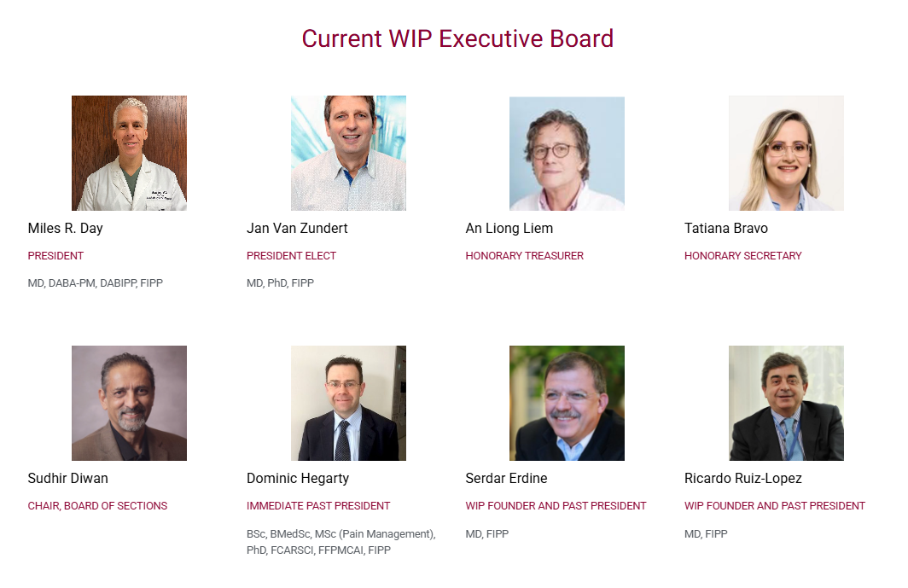Open the Tatiana Bravo name link
This screenshot has height=588, width=908.
coord(726,228)
